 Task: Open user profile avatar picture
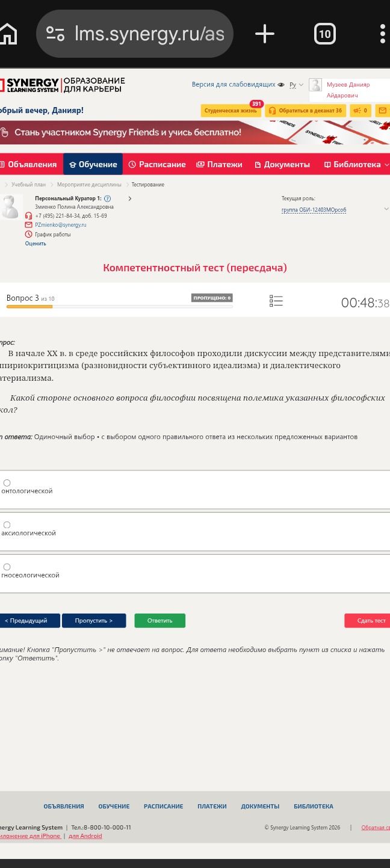tap(315, 85)
